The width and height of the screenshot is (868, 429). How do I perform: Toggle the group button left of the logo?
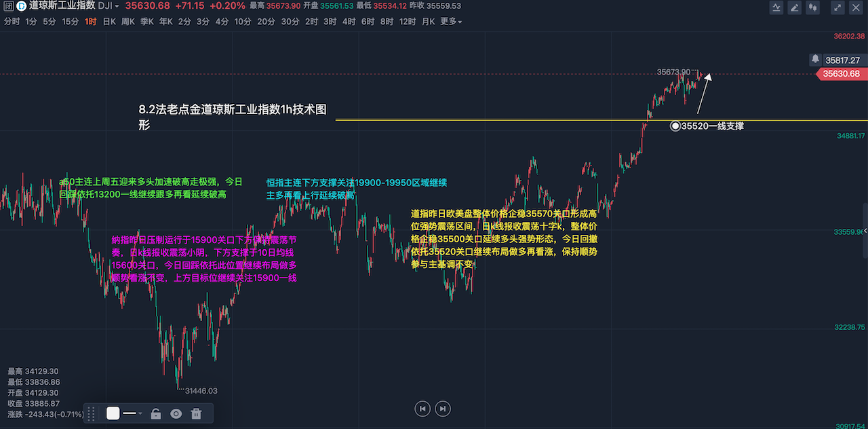tap(7, 6)
